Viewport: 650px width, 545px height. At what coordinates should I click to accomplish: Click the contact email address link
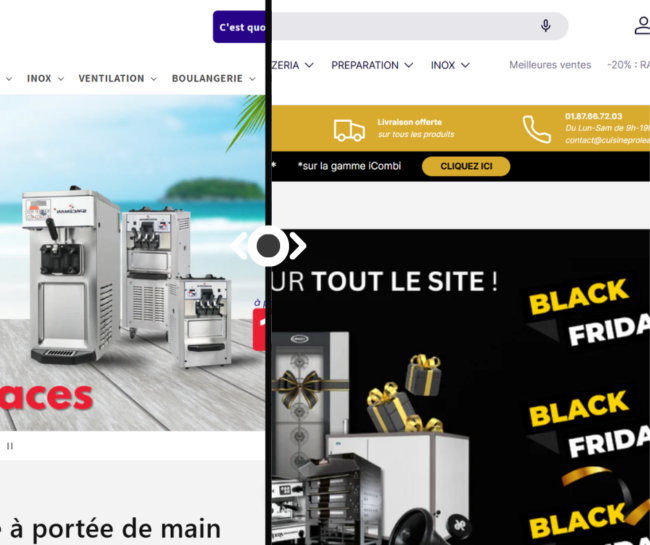(607, 140)
